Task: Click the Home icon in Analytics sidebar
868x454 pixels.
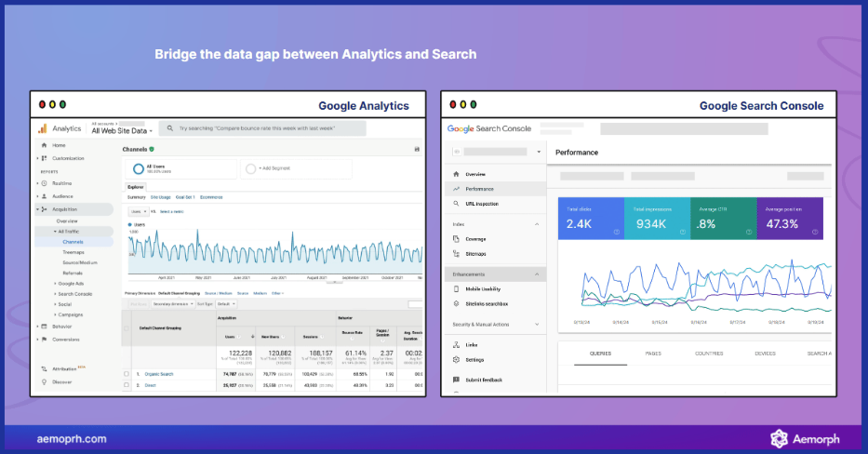Action: [44, 145]
